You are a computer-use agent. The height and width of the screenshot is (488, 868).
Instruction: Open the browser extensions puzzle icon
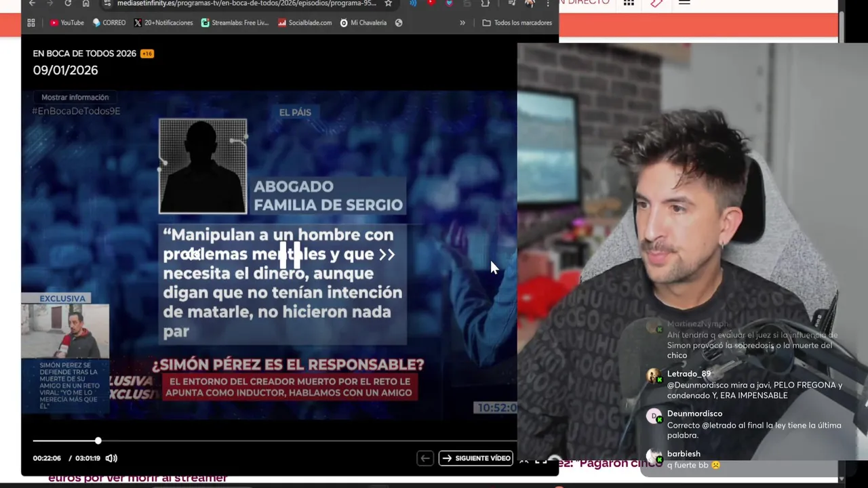[485, 3]
